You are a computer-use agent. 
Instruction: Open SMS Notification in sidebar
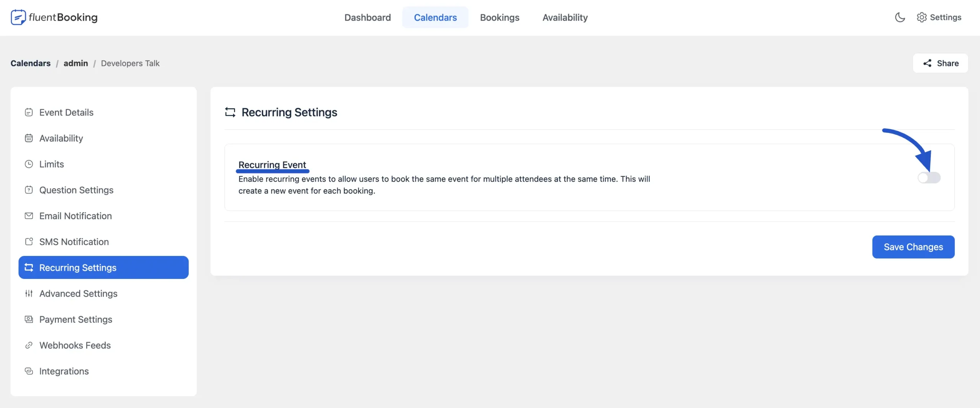click(x=74, y=242)
